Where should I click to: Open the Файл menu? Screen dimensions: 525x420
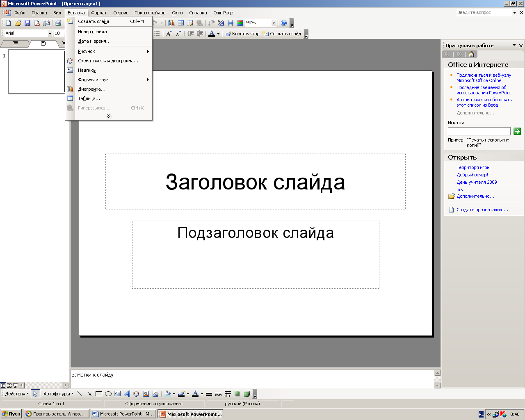20,13
